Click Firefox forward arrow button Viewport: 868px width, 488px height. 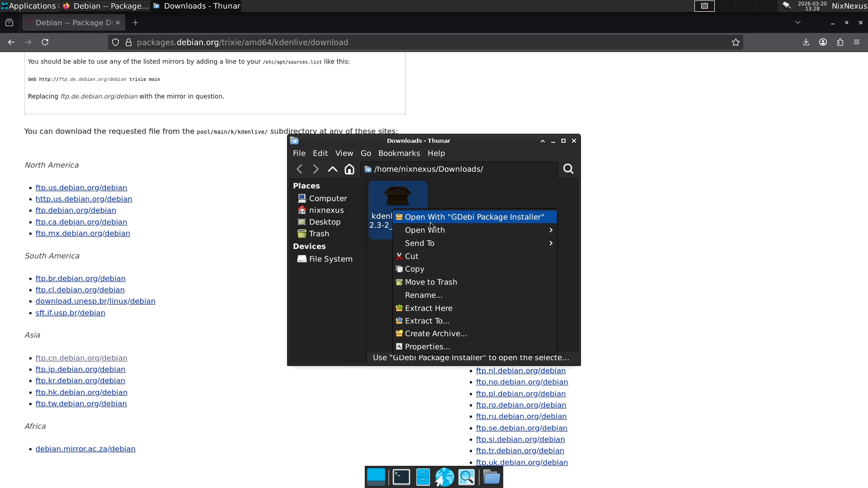point(28,42)
